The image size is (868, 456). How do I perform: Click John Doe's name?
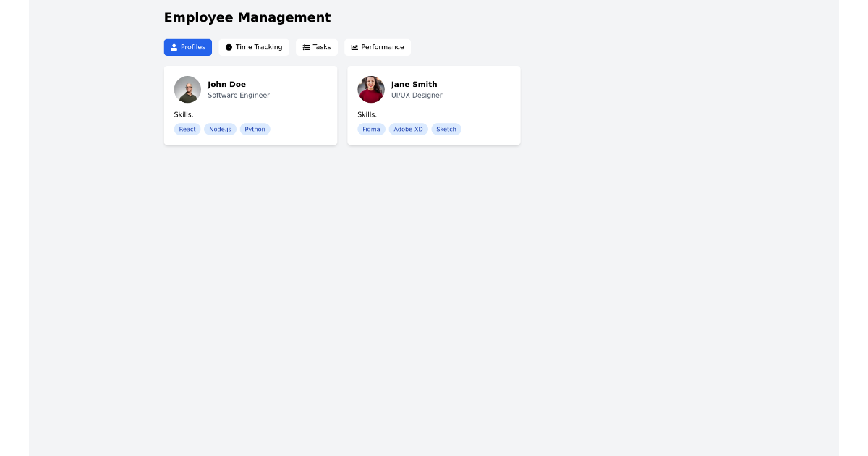[226, 84]
